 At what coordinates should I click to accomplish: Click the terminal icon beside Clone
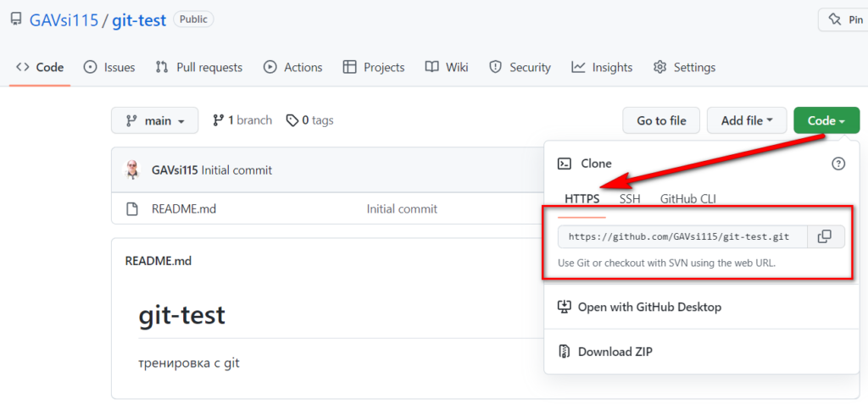pos(564,164)
